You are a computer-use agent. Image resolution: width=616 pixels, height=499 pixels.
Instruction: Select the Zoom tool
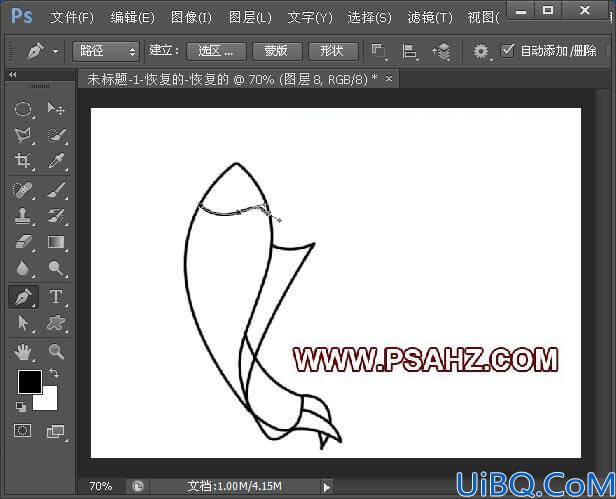click(x=56, y=352)
